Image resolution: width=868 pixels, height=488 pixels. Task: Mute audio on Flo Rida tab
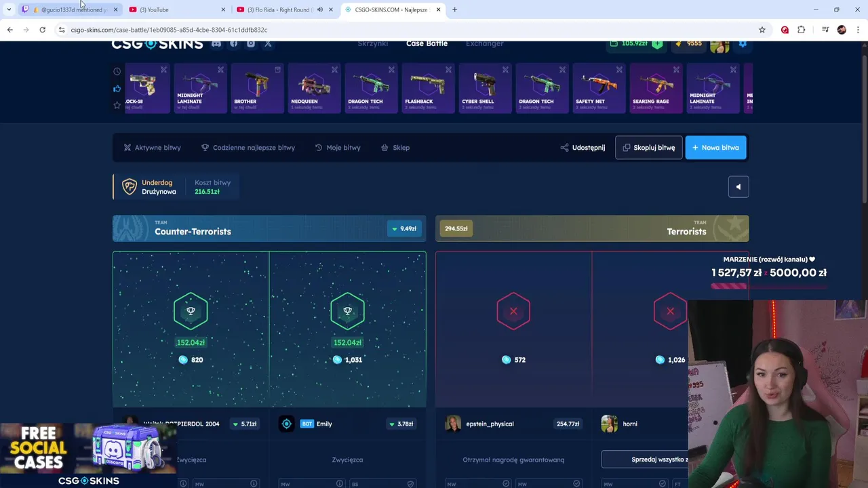320,9
